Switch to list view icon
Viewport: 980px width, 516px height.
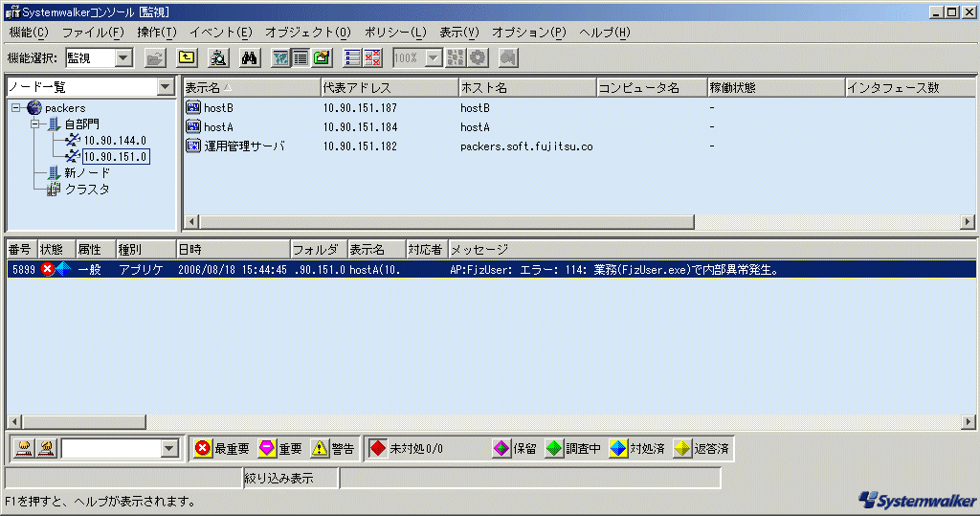(301, 58)
